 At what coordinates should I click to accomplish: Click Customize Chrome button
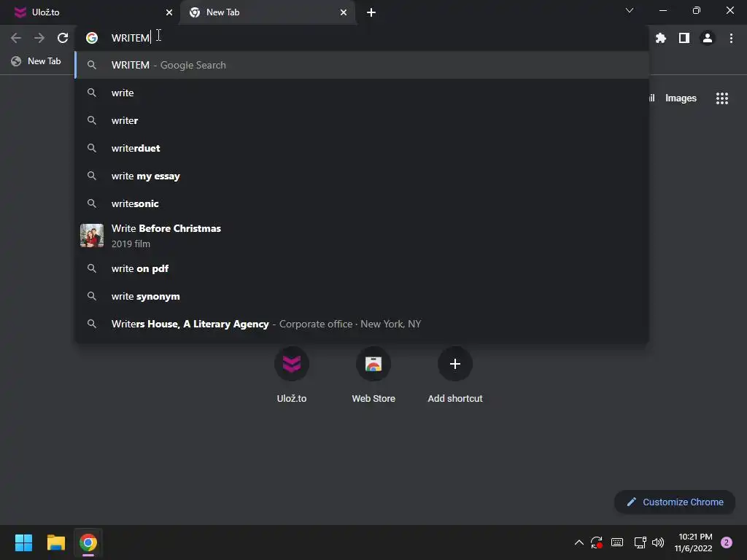pyautogui.click(x=675, y=502)
